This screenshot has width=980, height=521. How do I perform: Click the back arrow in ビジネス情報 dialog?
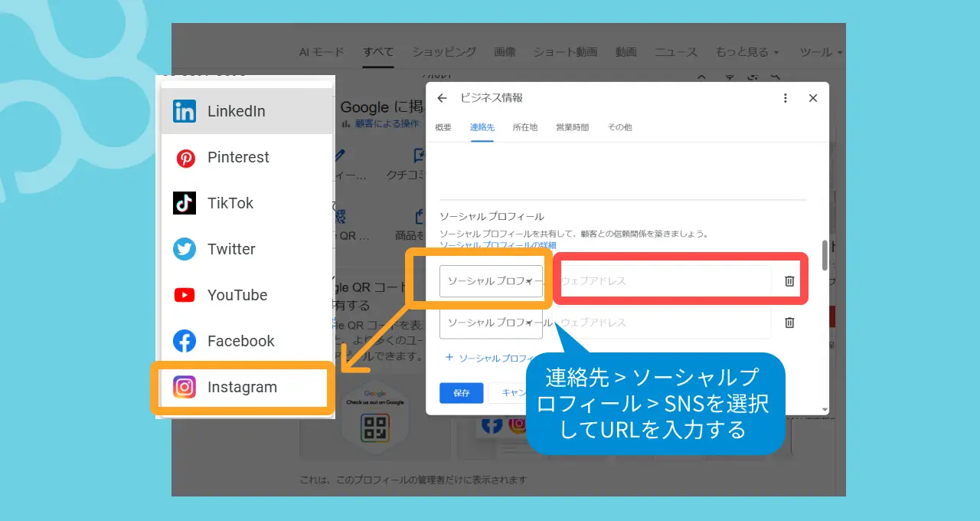(x=442, y=98)
